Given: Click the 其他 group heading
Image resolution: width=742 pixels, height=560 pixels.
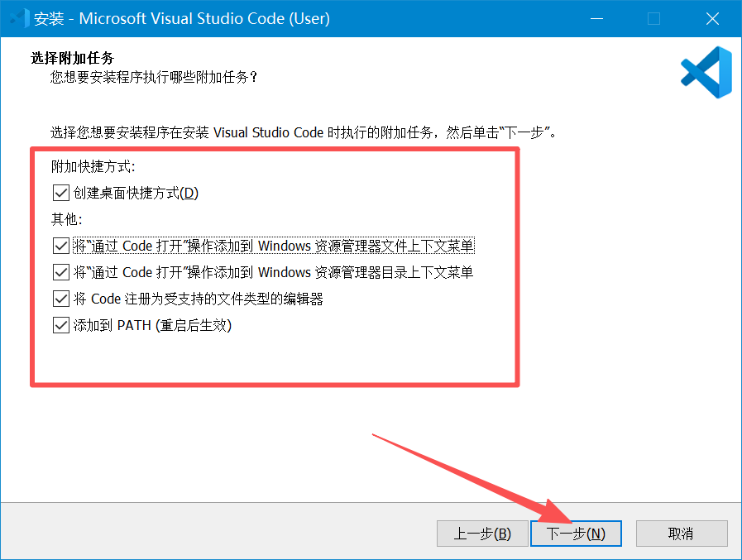Looking at the screenshot, I should click(x=67, y=219).
